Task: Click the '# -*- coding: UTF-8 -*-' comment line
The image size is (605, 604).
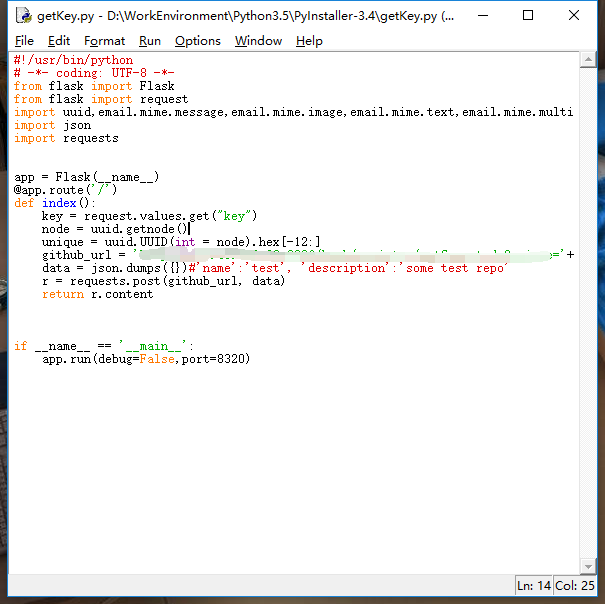Action: [94, 73]
